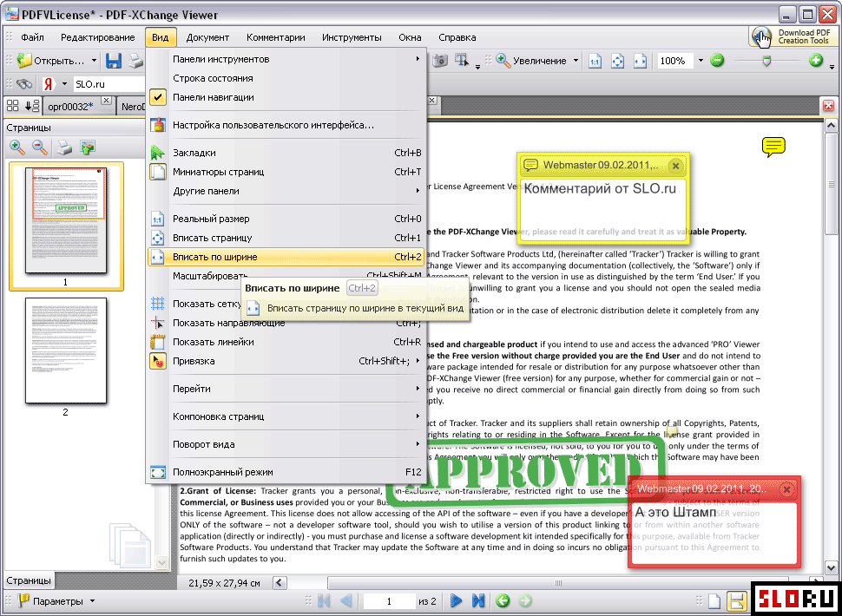Image resolution: width=842 pixels, height=616 pixels.
Task: Select the Snapshot camera tool
Action: pos(440,60)
